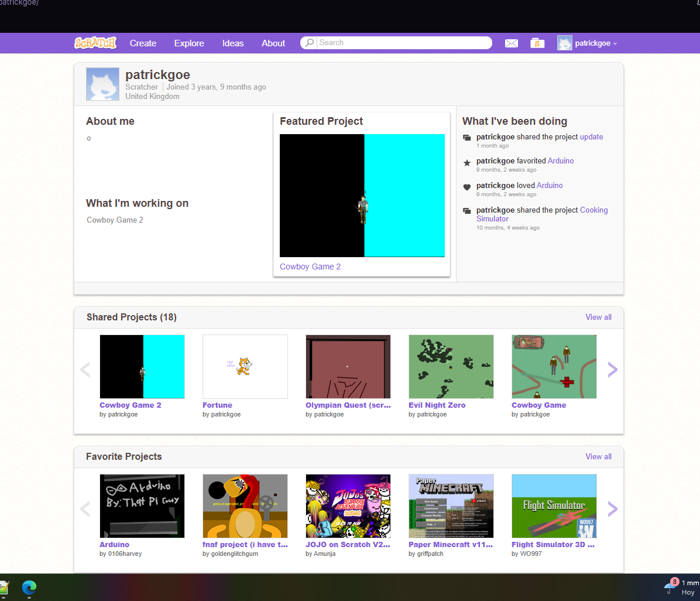Image resolution: width=700 pixels, height=601 pixels.
Task: Open the My Stuff folder icon
Action: 537,43
